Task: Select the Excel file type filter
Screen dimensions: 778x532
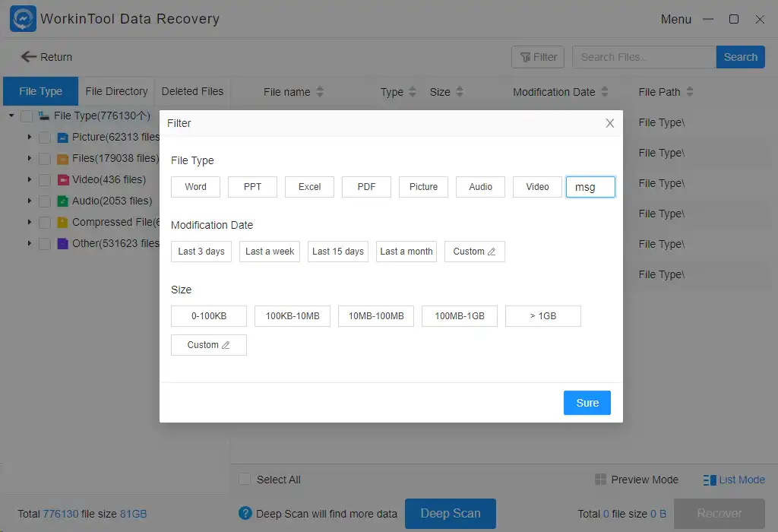Action: (x=310, y=187)
